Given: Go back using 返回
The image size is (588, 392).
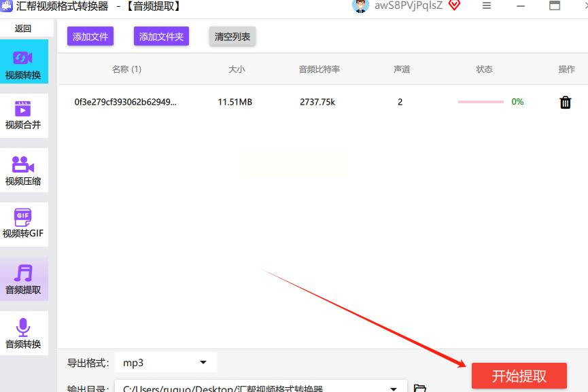Looking at the screenshot, I should point(23,29).
